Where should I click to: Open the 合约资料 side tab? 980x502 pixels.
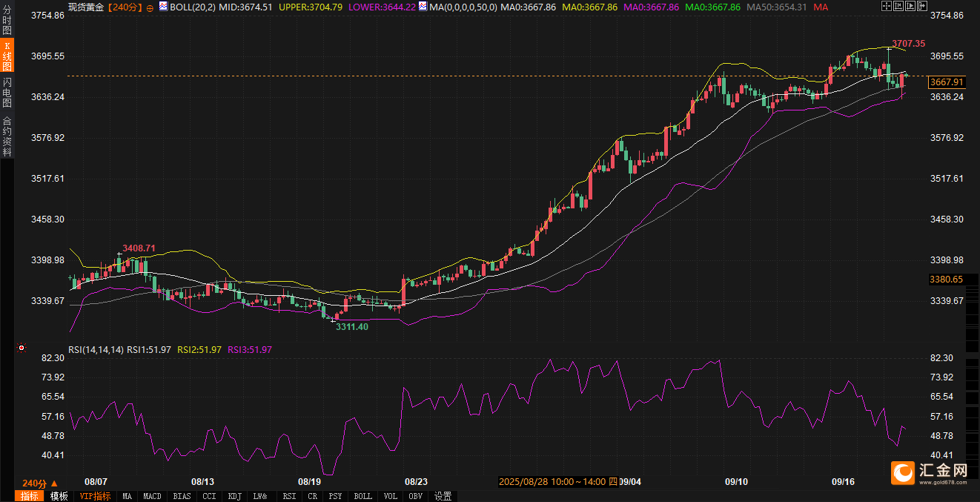click(7, 136)
